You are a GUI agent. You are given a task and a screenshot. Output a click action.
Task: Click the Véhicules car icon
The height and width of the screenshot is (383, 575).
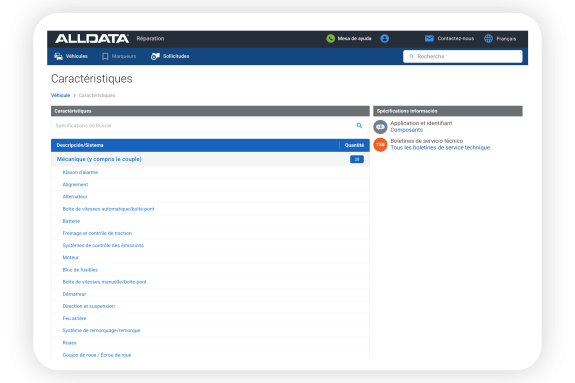coord(58,56)
